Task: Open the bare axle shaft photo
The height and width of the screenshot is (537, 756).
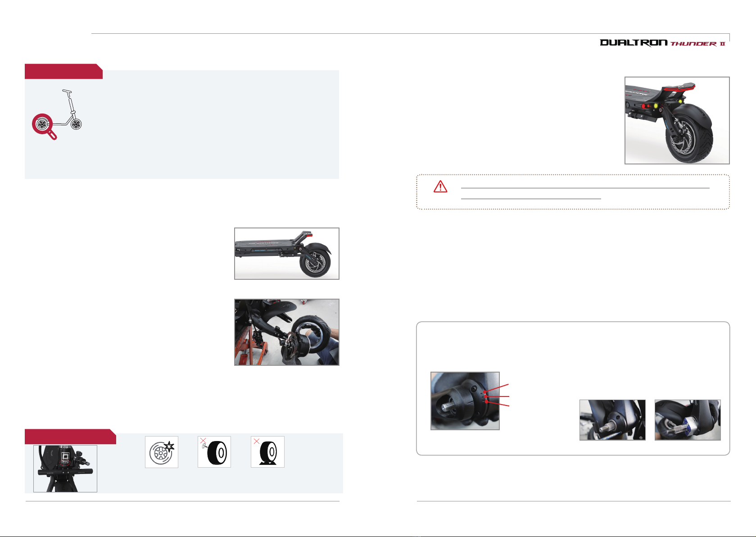Action: (x=612, y=420)
